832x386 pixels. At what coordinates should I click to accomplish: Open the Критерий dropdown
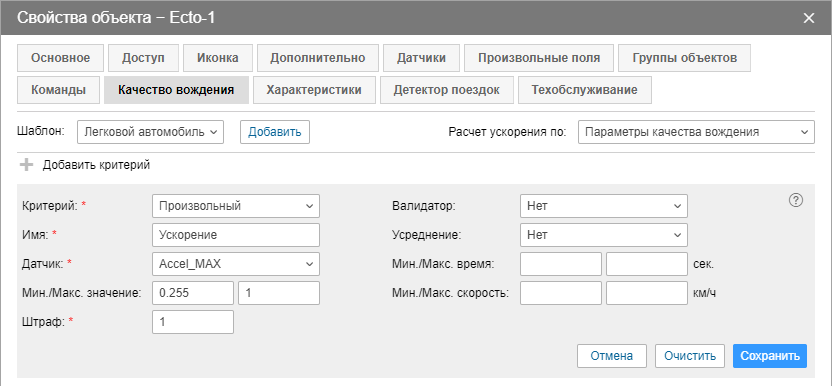tap(236, 206)
